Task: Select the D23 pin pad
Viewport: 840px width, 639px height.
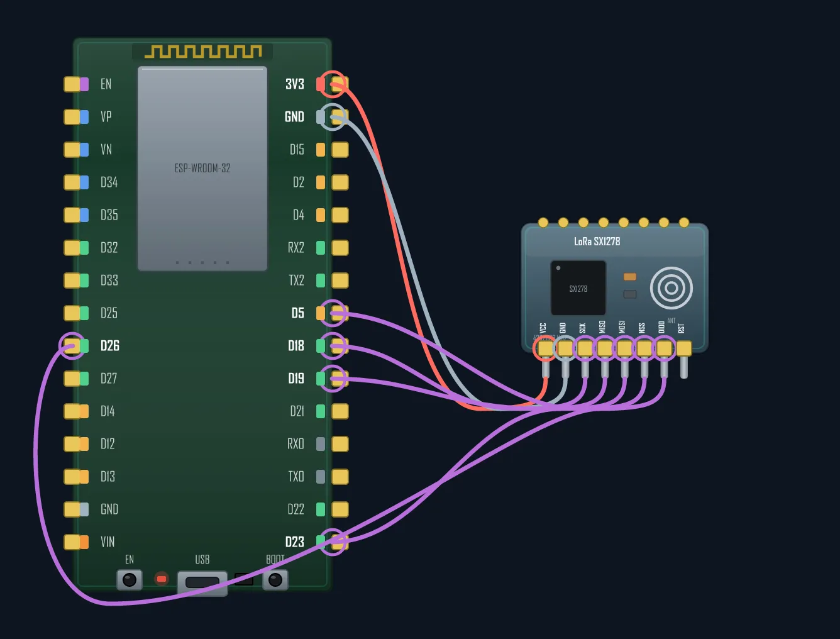Action: (340, 542)
